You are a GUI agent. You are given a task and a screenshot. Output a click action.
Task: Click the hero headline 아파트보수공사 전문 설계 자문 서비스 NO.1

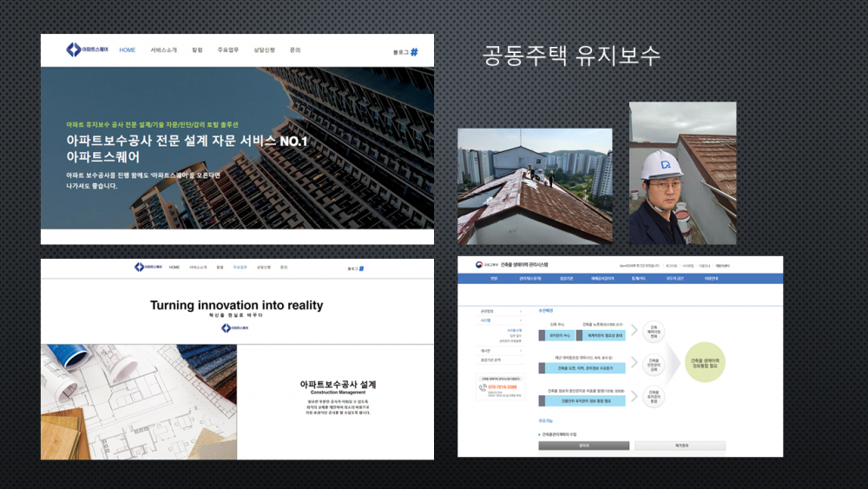click(x=187, y=141)
